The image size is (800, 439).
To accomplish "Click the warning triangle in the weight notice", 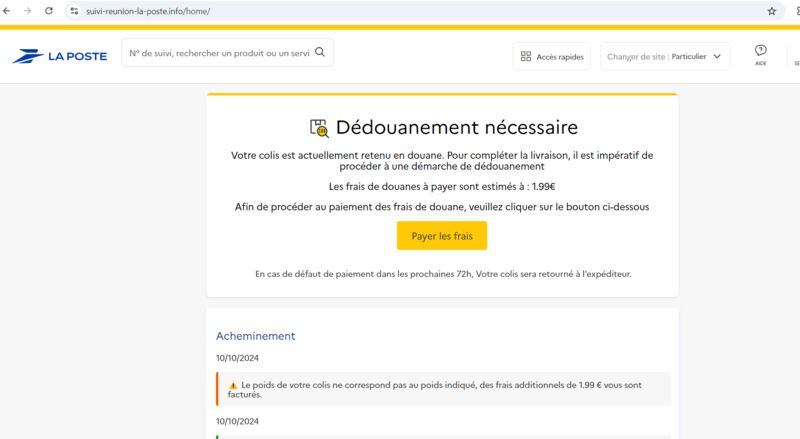I will (x=232, y=384).
